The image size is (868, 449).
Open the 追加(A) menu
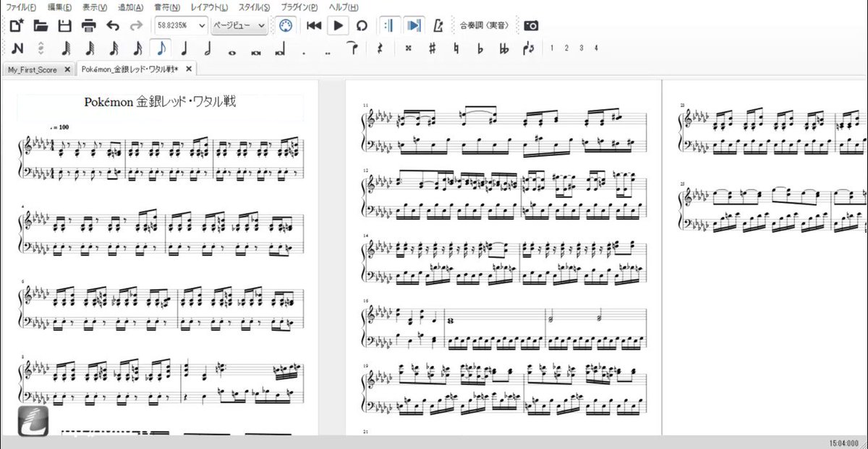point(130,7)
